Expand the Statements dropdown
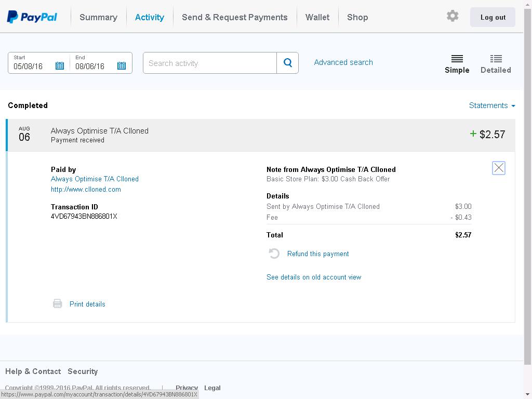Screen dimensions: 532x399 point(491,105)
